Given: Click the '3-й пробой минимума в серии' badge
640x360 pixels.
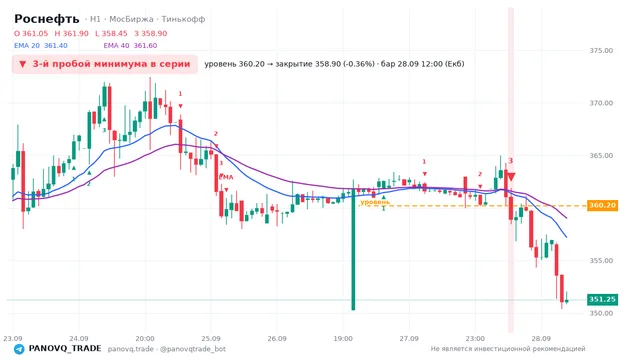Looking at the screenshot, I should [105, 64].
